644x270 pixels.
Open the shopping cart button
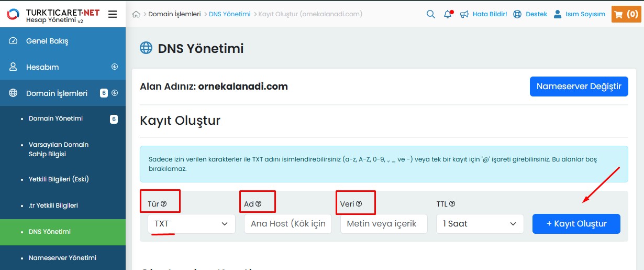pyautogui.click(x=626, y=14)
